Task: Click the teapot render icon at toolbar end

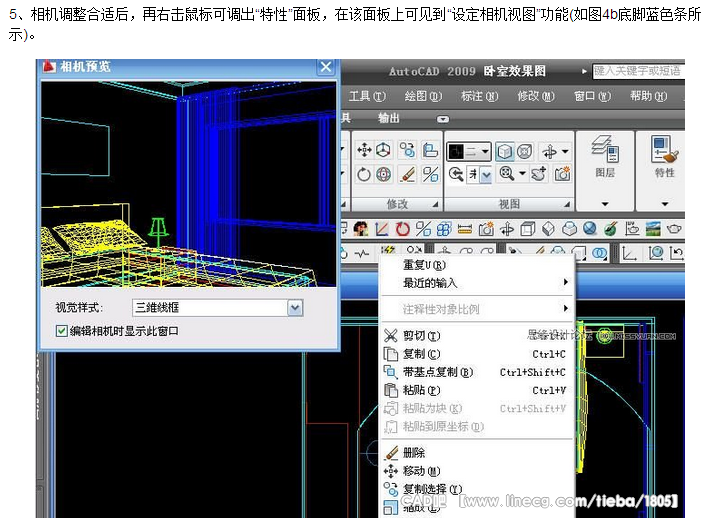Action: [x=674, y=229]
